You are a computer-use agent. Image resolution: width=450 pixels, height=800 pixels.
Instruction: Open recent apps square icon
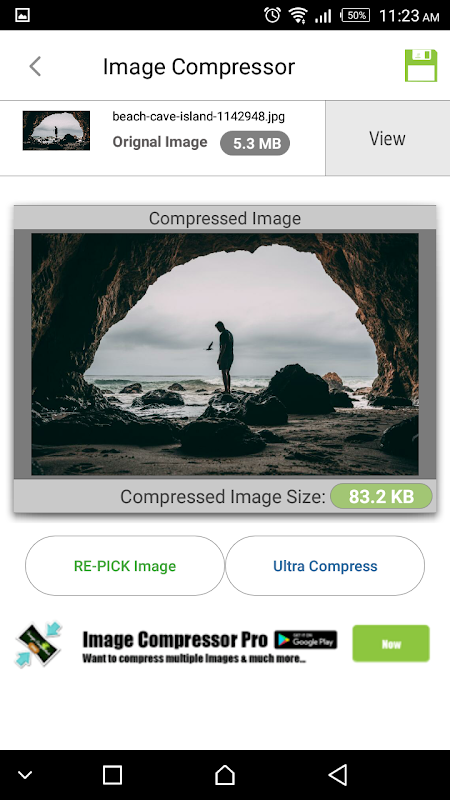112,775
